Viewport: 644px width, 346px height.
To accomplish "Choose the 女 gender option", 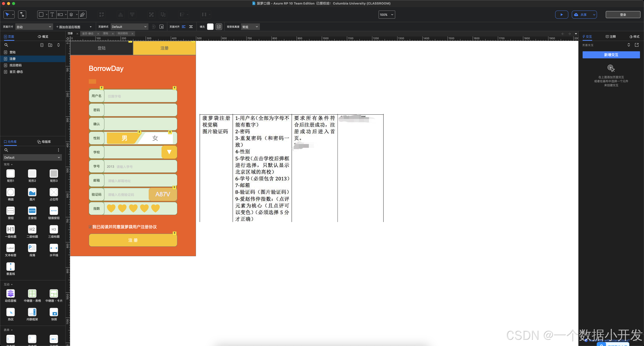I will point(155,138).
